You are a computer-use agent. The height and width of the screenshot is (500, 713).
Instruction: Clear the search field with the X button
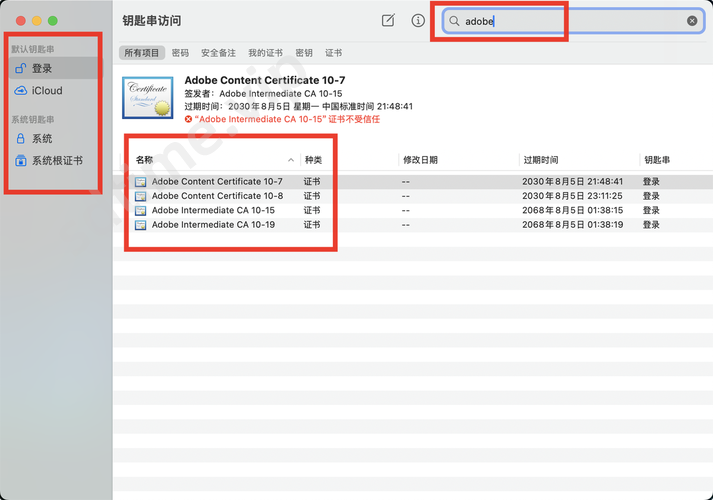point(692,21)
